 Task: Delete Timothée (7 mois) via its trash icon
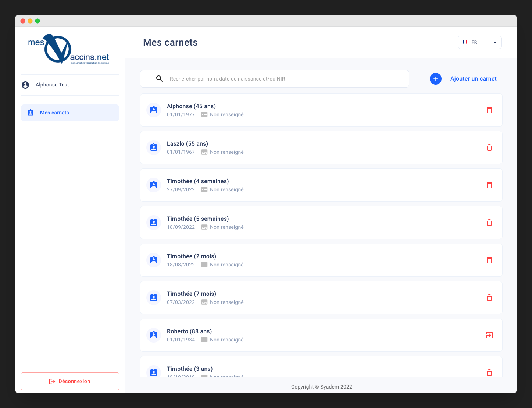(489, 298)
